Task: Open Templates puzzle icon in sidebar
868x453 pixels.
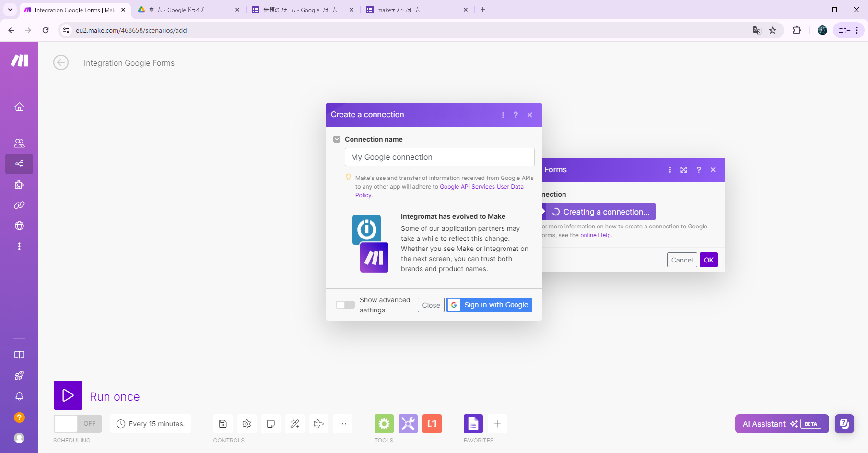Action: 19,184
